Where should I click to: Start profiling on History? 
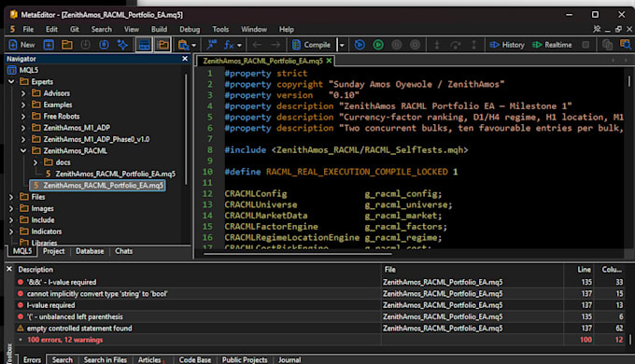[507, 45]
